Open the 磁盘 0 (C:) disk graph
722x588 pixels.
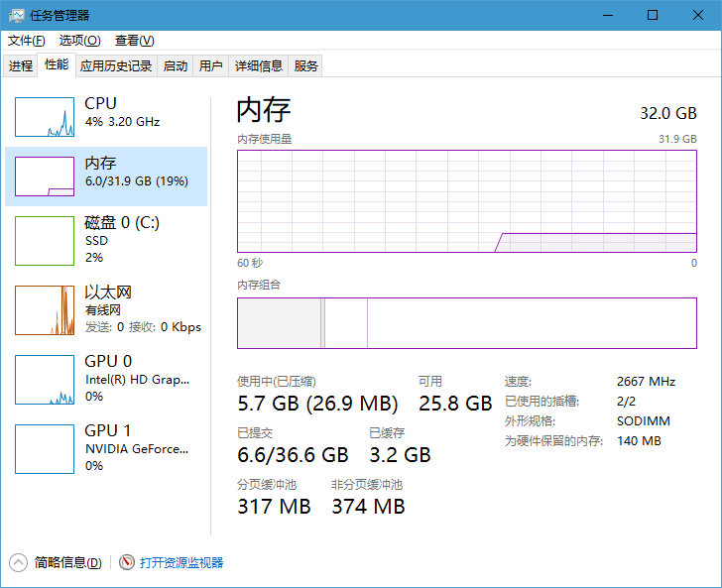point(45,241)
